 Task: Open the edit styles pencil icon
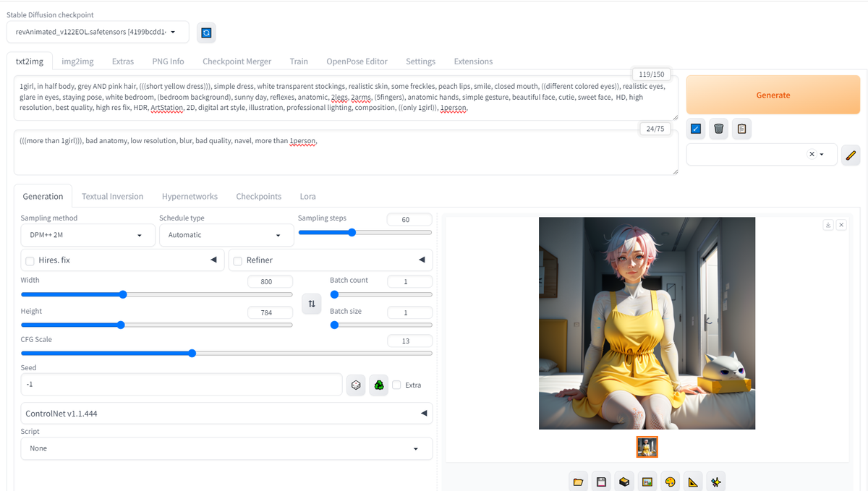[851, 155]
